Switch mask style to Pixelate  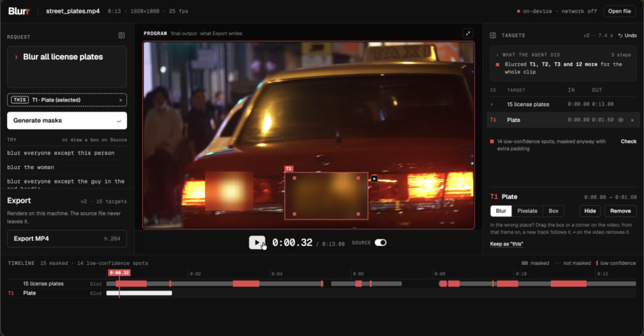pos(527,211)
